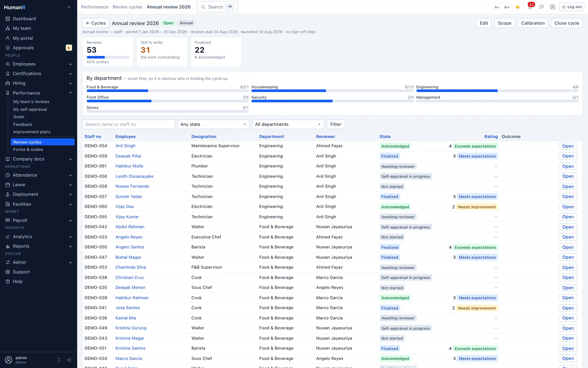Click the Deployment anchor icon

click(x=8, y=194)
